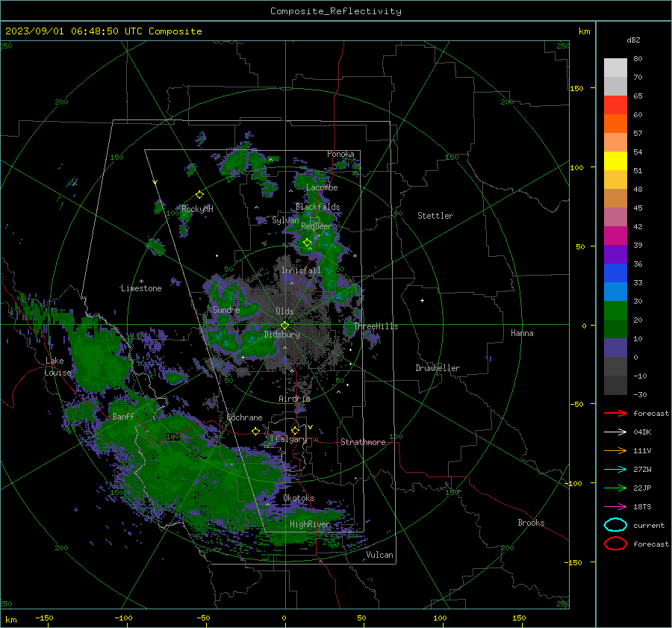The height and width of the screenshot is (628, 672).
Task: Click the Hanna city label
Action: pos(522,333)
